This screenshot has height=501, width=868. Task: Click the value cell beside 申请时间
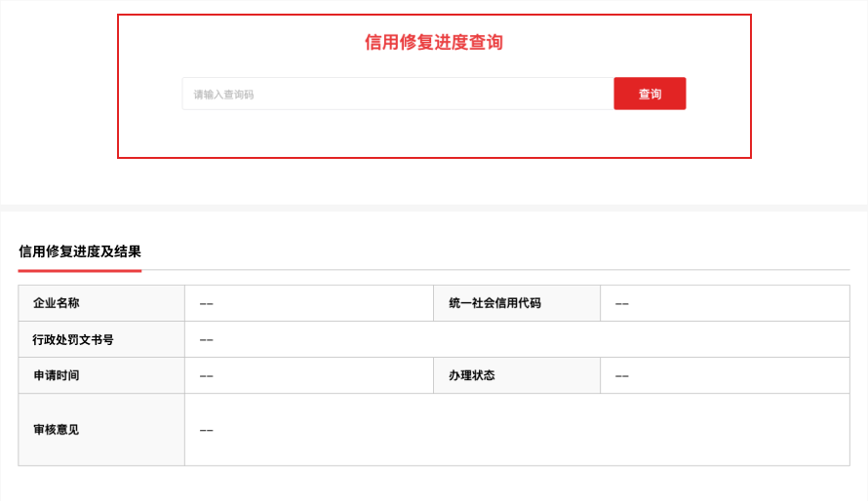(x=309, y=375)
